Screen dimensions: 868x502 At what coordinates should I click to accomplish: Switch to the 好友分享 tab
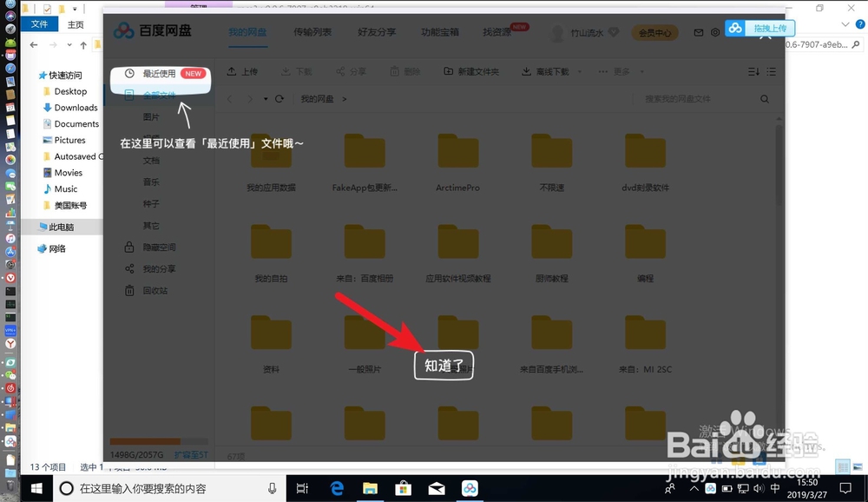tap(377, 32)
